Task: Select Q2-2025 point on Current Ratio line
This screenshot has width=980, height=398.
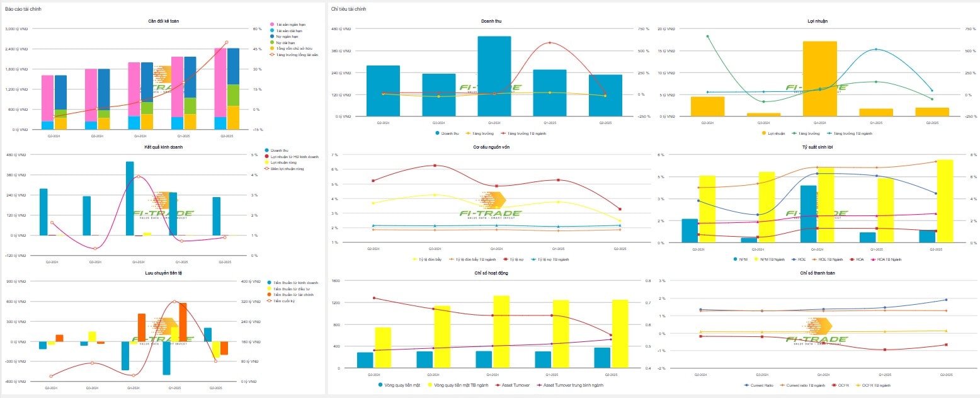Action: coord(946,300)
